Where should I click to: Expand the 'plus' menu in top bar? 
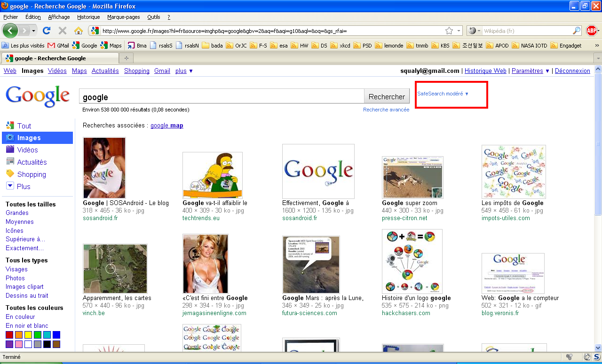(184, 71)
